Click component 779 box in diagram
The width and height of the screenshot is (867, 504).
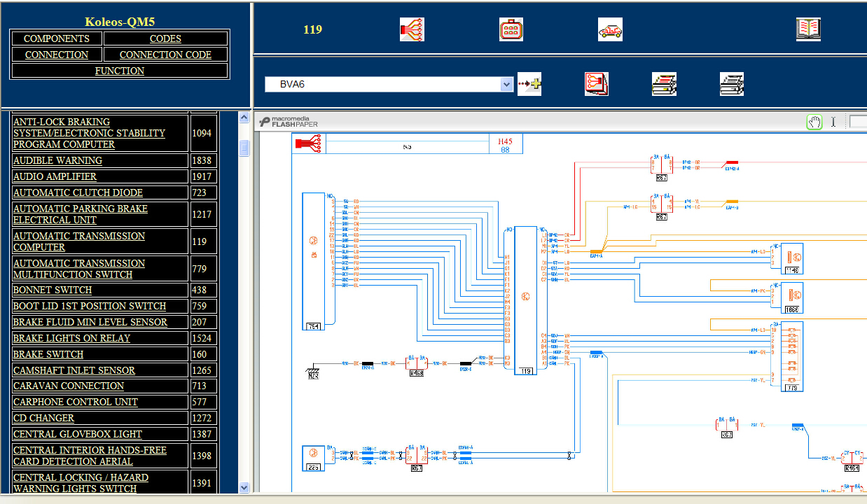[x=792, y=356]
